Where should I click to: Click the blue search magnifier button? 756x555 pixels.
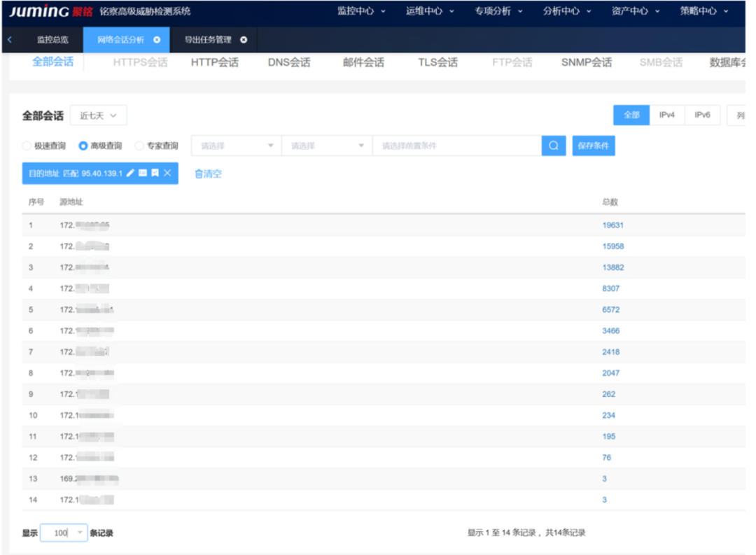click(x=553, y=146)
